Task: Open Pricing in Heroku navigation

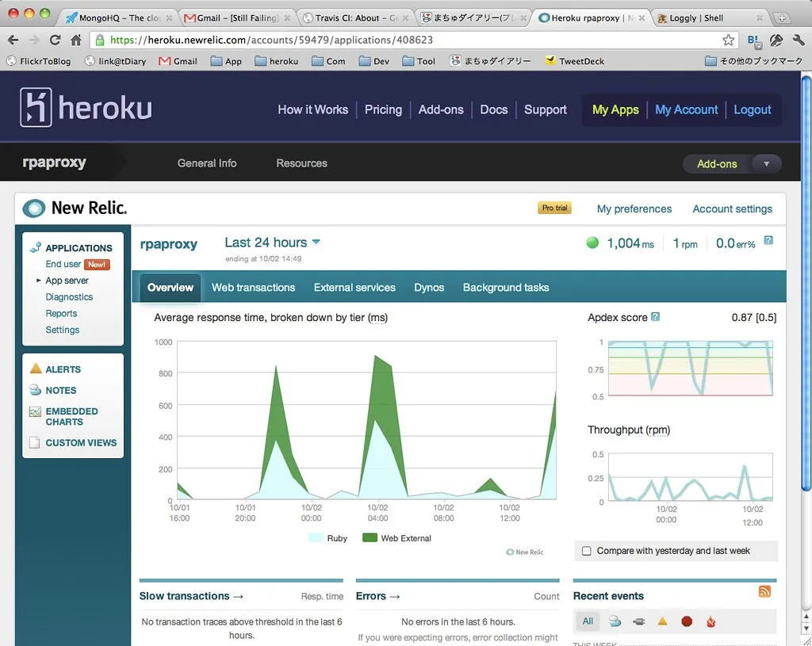Action: [x=383, y=109]
